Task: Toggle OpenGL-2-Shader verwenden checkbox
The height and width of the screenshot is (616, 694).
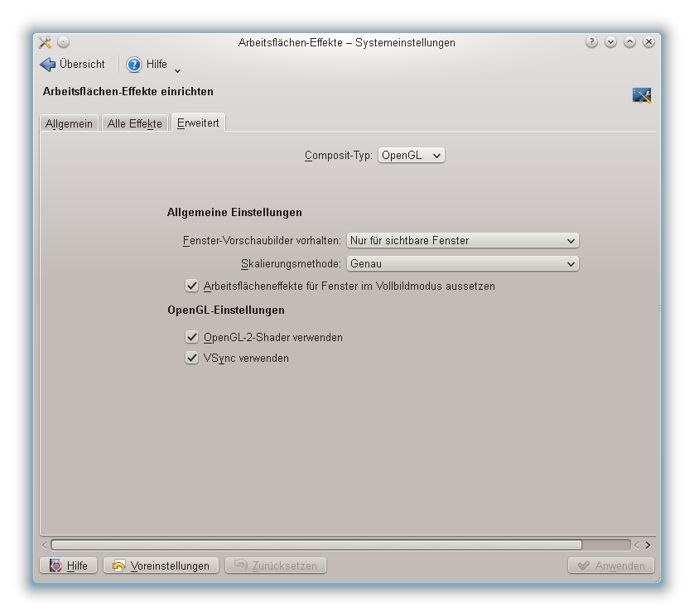Action: click(x=191, y=337)
